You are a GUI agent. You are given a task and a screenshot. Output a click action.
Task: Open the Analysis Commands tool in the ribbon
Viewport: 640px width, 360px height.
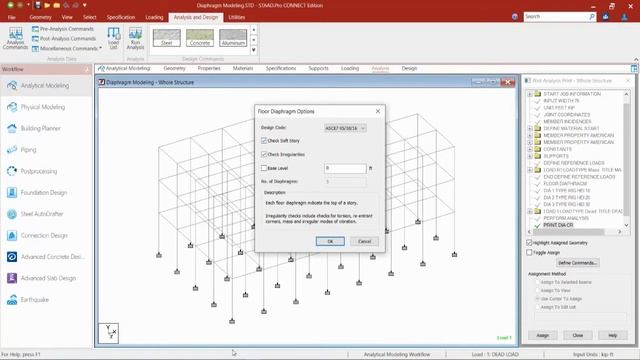[15, 38]
